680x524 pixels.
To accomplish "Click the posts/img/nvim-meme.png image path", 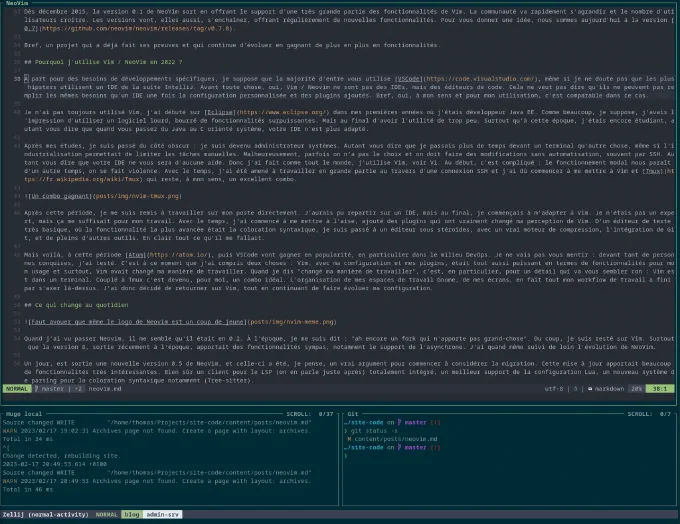I will [x=291, y=322].
